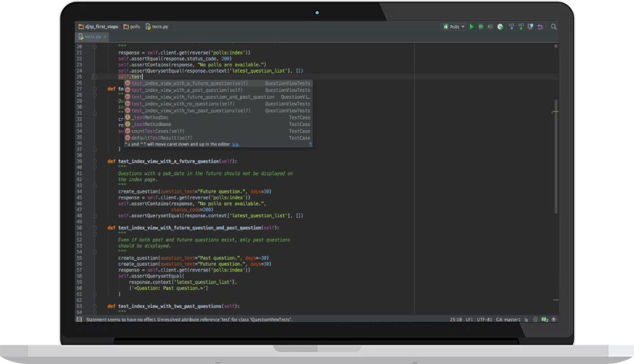Choose countTestCases(self) in the autocomplete popup

tap(157, 131)
